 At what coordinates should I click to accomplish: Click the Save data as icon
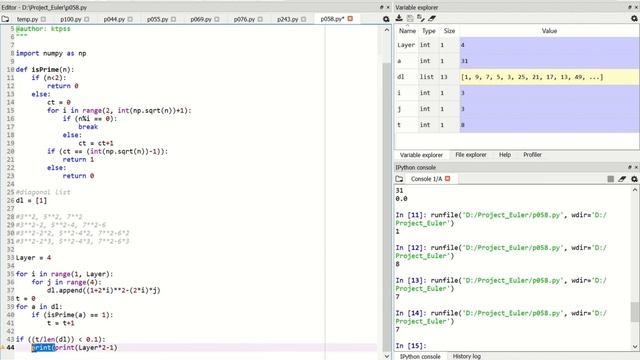(x=421, y=18)
